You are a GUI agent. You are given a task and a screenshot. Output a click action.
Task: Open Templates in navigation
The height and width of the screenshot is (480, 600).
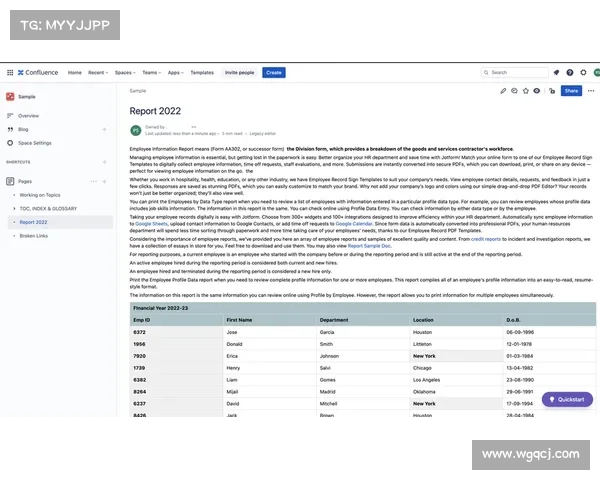(202, 72)
